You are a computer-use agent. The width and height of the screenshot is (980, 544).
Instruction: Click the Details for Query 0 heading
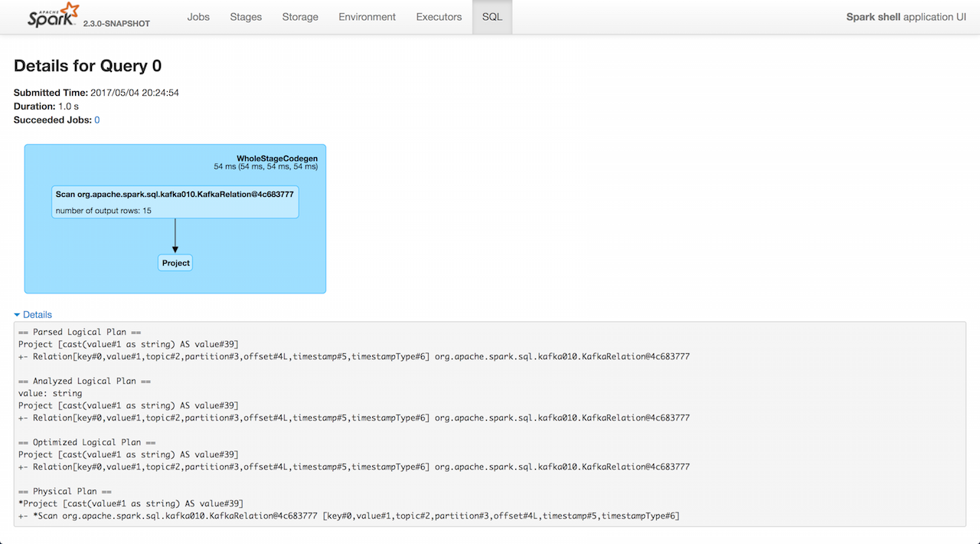coord(88,66)
